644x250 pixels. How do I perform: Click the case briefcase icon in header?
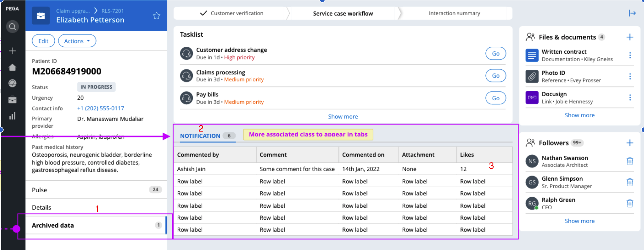point(41,15)
